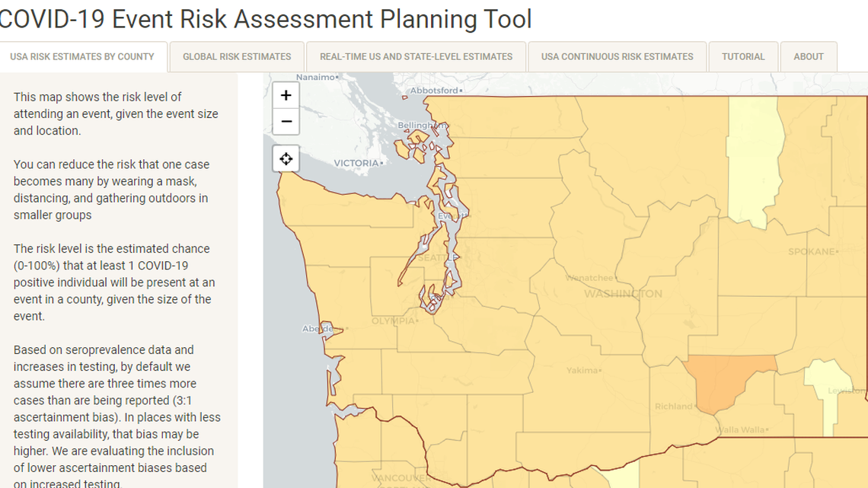This screenshot has height=488, width=868.
Task: Open the USA Continuous Risk Estimates tab
Action: pyautogui.click(x=617, y=56)
